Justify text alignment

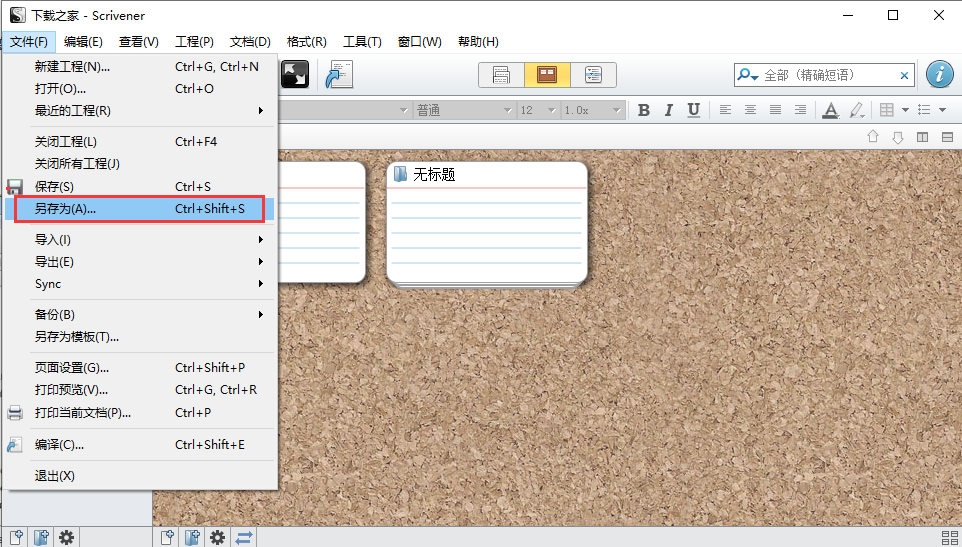tap(775, 110)
